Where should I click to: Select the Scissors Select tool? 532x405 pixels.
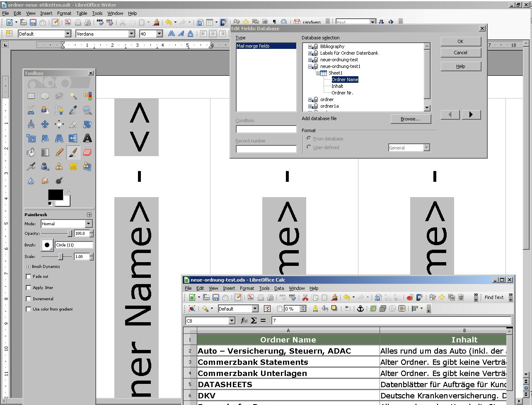(x=31, y=110)
